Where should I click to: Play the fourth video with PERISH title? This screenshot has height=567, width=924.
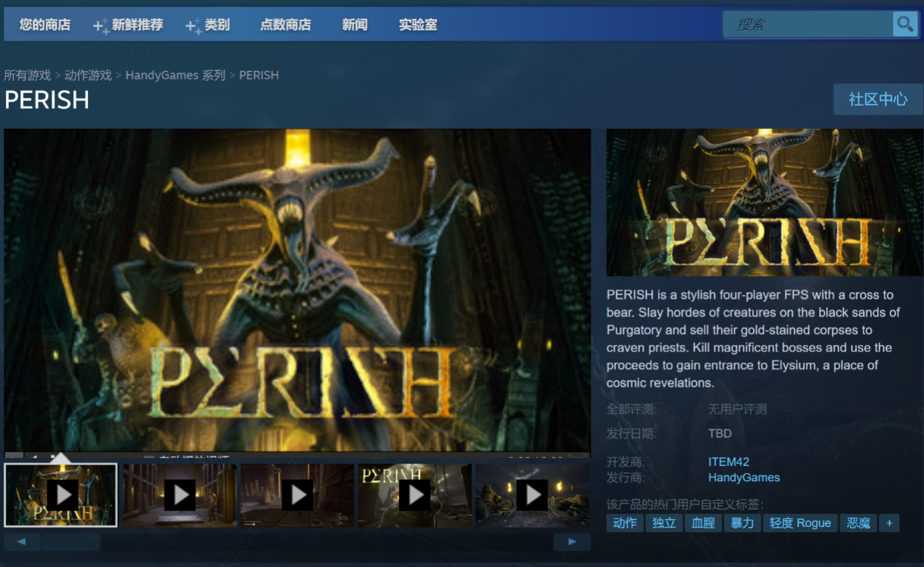(x=415, y=495)
